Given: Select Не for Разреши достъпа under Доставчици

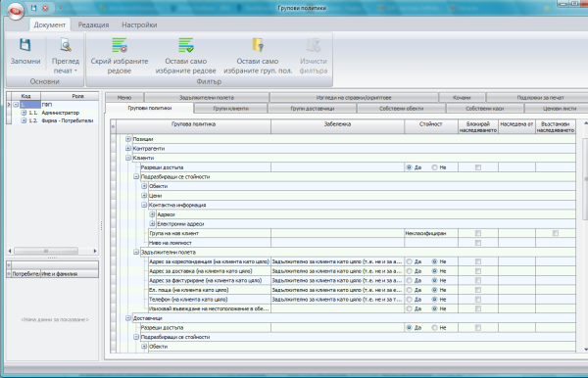Looking at the screenshot, I should (x=434, y=327).
